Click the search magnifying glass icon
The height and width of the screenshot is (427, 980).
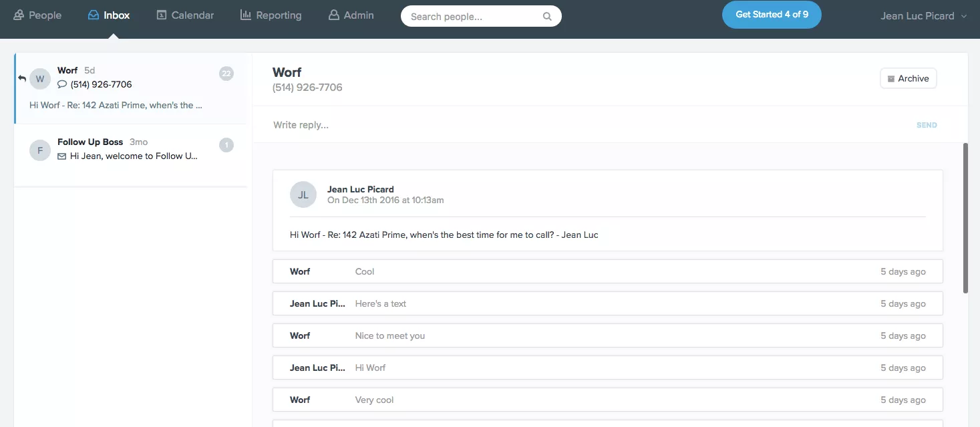coord(547,17)
